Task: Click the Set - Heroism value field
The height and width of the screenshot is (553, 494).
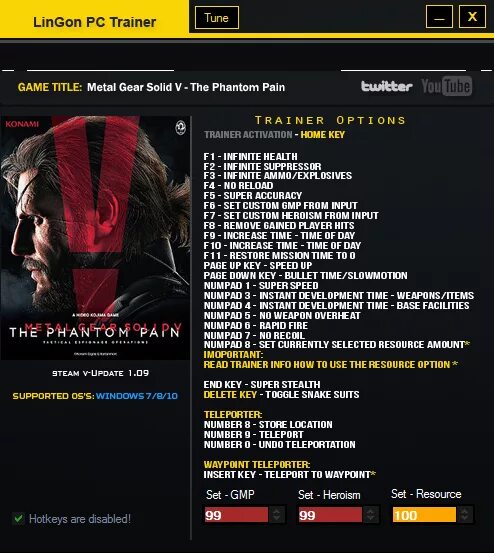Action: [330, 515]
